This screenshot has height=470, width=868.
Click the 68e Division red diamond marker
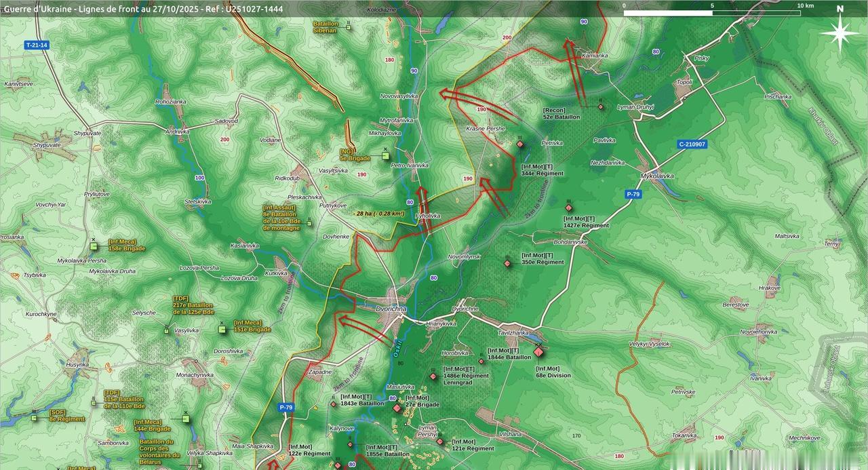[538, 351]
